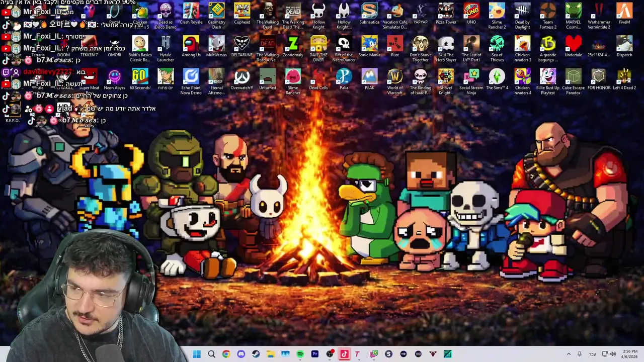Launch Overwatch from the desktop
Screen dimensions: 644x362
point(242,79)
